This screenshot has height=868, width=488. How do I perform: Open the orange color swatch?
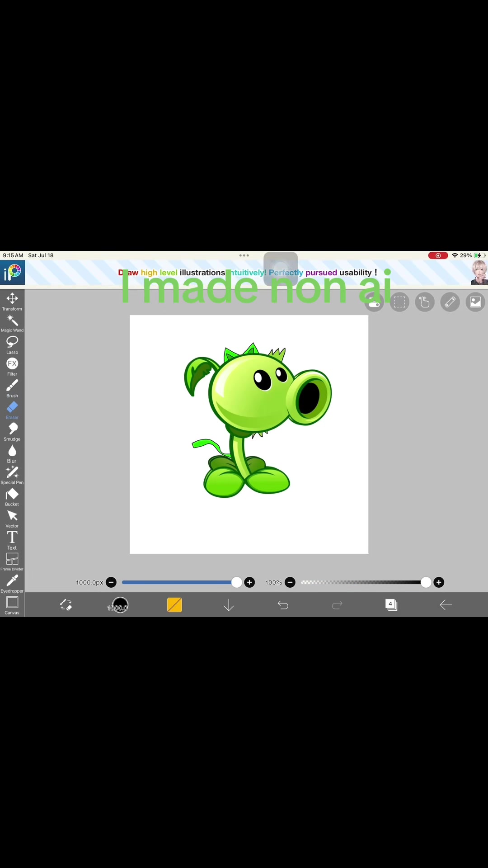click(174, 605)
